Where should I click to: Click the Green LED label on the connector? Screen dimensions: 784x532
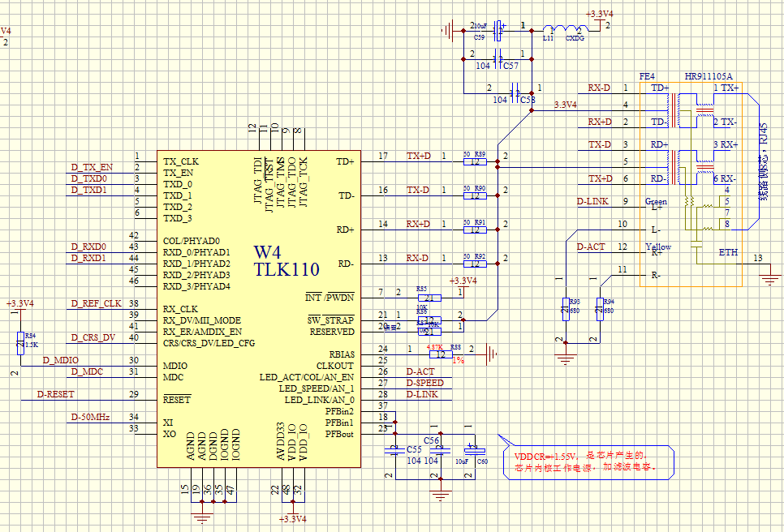pyautogui.click(x=656, y=201)
